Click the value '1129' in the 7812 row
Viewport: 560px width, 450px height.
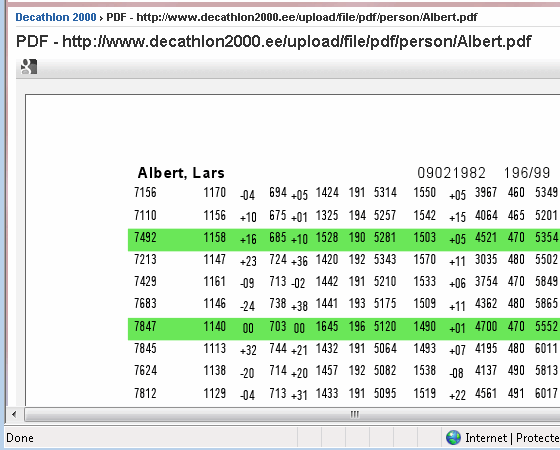pyautogui.click(x=215, y=394)
